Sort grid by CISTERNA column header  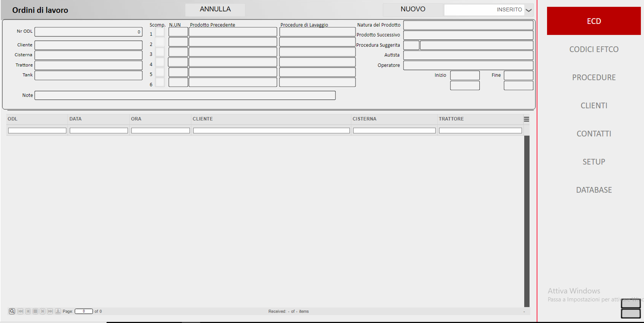[394, 119]
